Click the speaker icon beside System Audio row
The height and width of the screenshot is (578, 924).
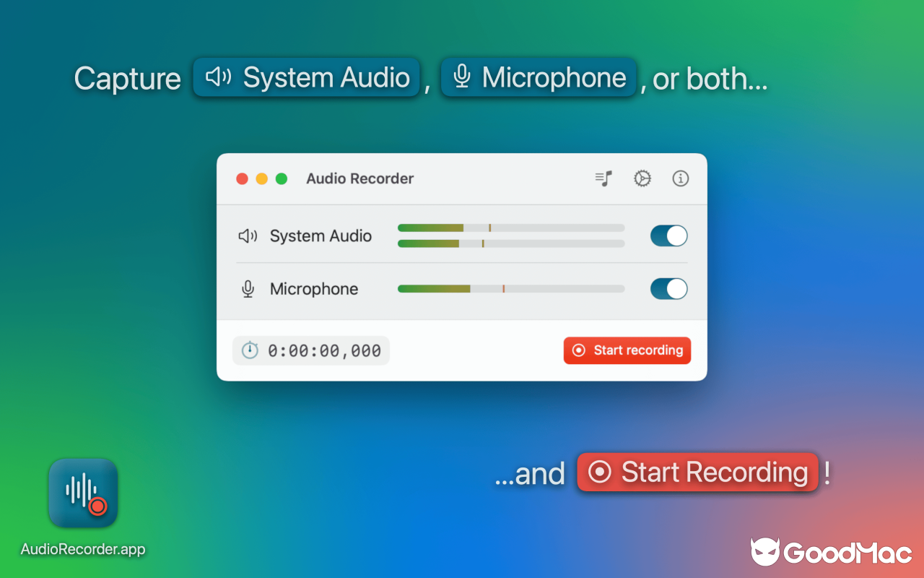click(248, 236)
